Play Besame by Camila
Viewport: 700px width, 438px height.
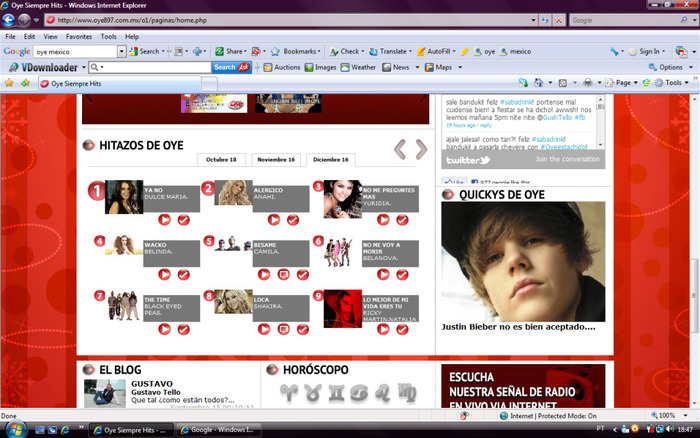tap(264, 275)
